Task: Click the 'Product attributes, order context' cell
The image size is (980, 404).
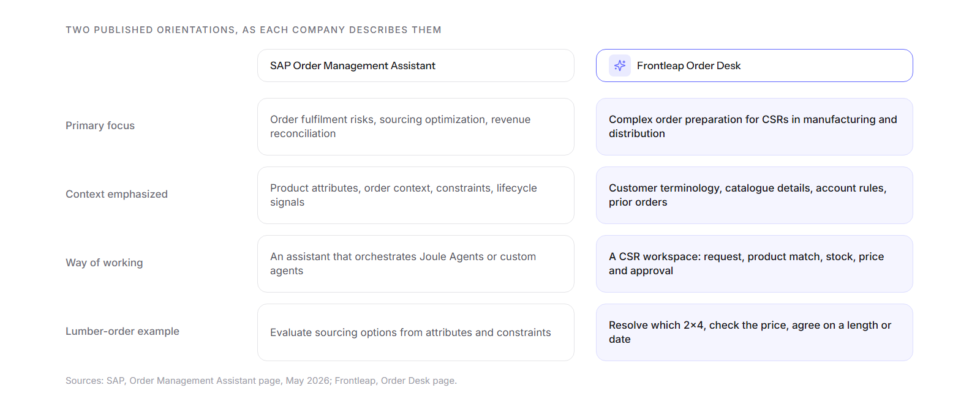Action: tap(416, 195)
